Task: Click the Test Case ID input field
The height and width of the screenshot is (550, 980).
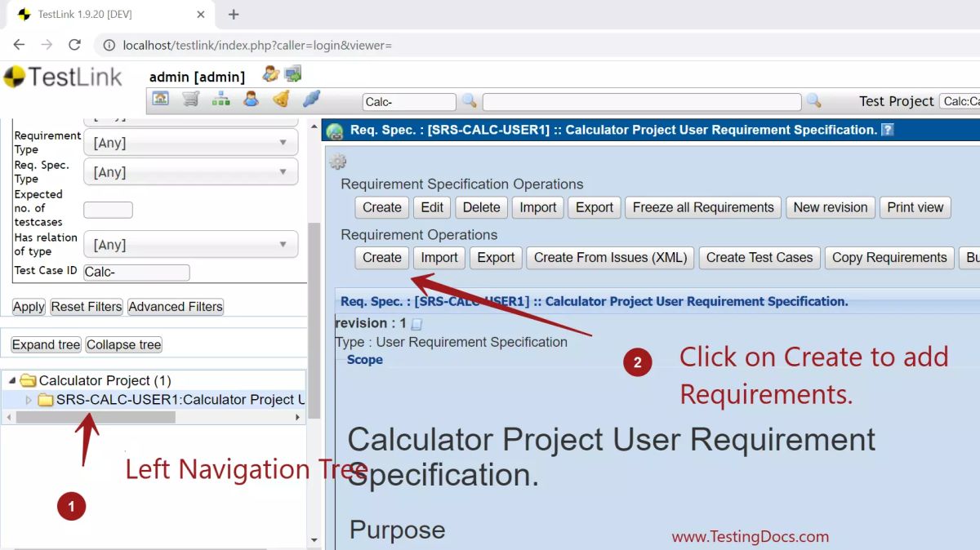Action: click(x=136, y=273)
